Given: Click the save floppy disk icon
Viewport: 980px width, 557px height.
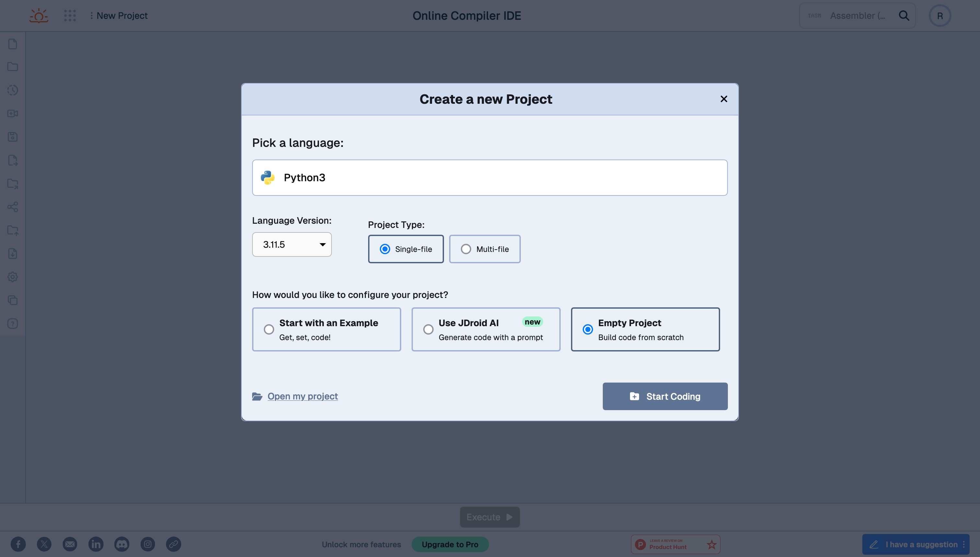Looking at the screenshot, I should tap(13, 136).
